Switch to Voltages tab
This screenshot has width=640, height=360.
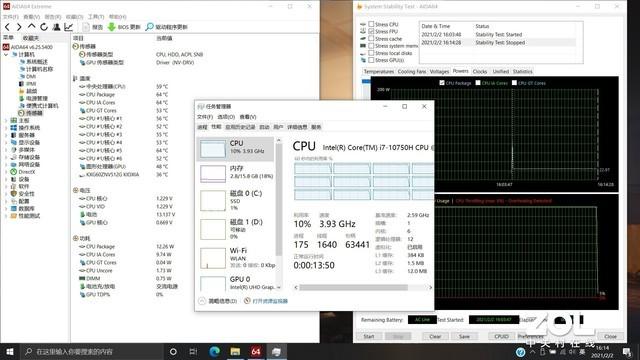coord(439,71)
